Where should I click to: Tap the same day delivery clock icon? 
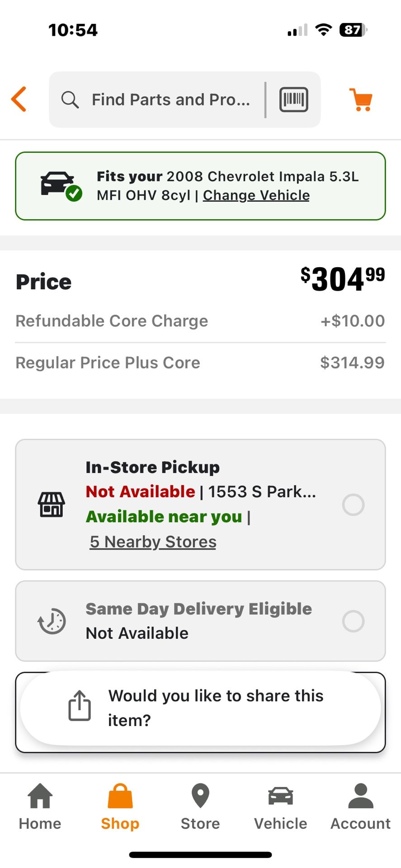52,621
